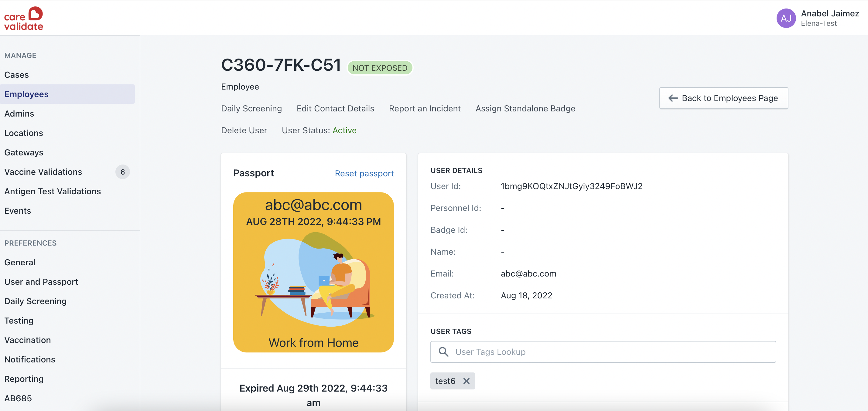
Task: Open Gateways section
Action: [24, 153]
